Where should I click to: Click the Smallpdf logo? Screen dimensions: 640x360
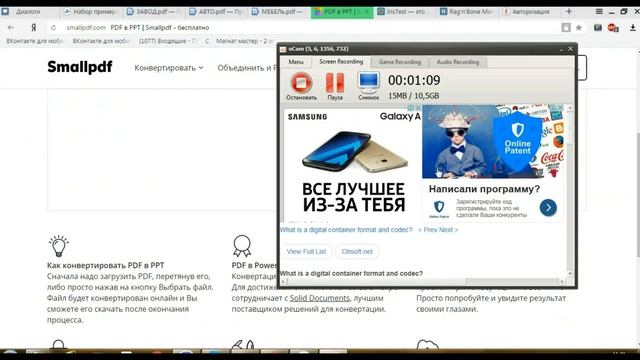tap(80, 67)
